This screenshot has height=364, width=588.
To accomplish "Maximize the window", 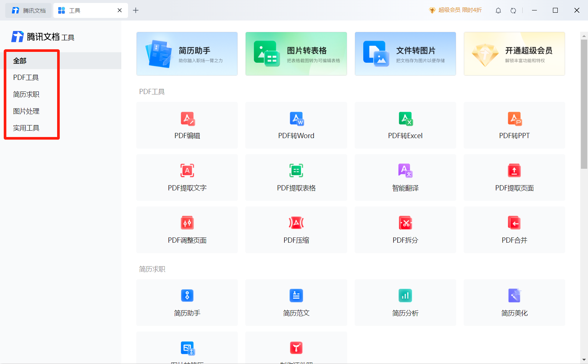I will point(555,10).
